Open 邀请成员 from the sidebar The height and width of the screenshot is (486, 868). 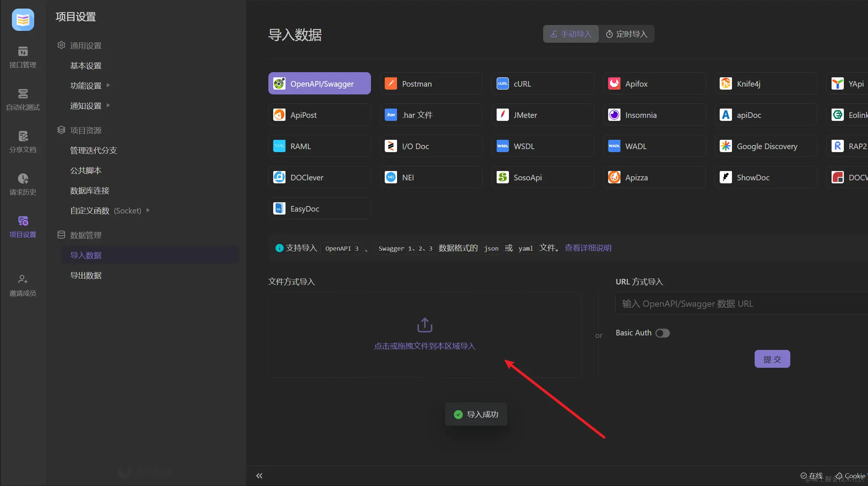click(22, 285)
